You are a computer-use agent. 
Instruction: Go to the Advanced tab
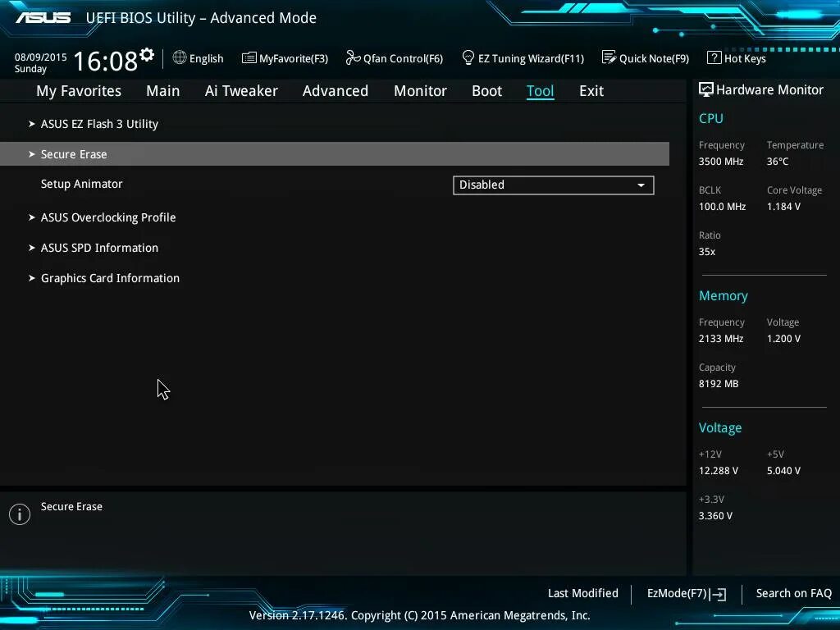336,91
